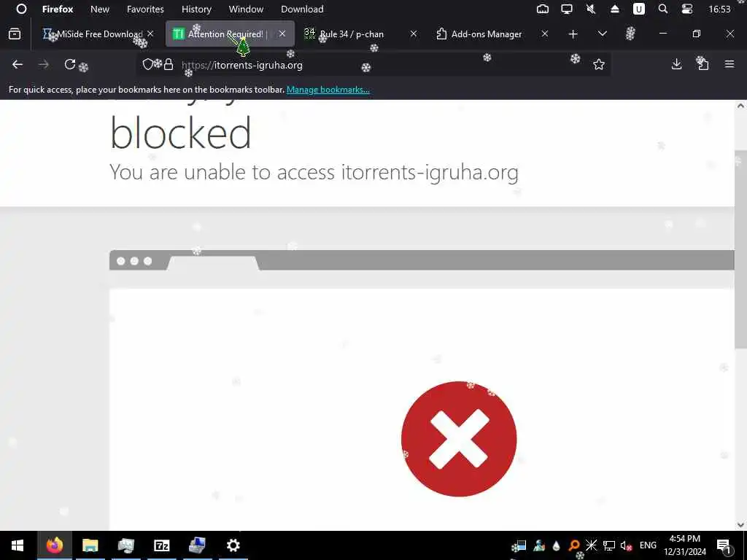
Task: Open the Downloads panel icon
Action: coord(676,64)
